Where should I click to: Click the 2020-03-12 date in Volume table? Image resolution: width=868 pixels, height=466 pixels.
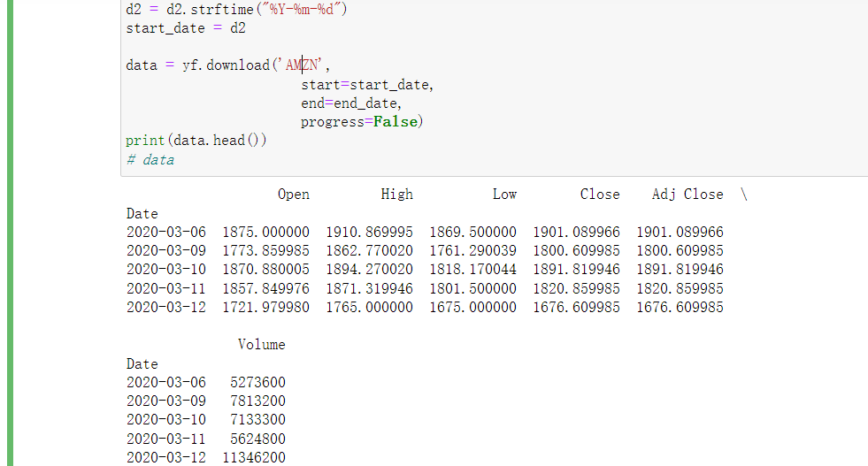pos(166,458)
